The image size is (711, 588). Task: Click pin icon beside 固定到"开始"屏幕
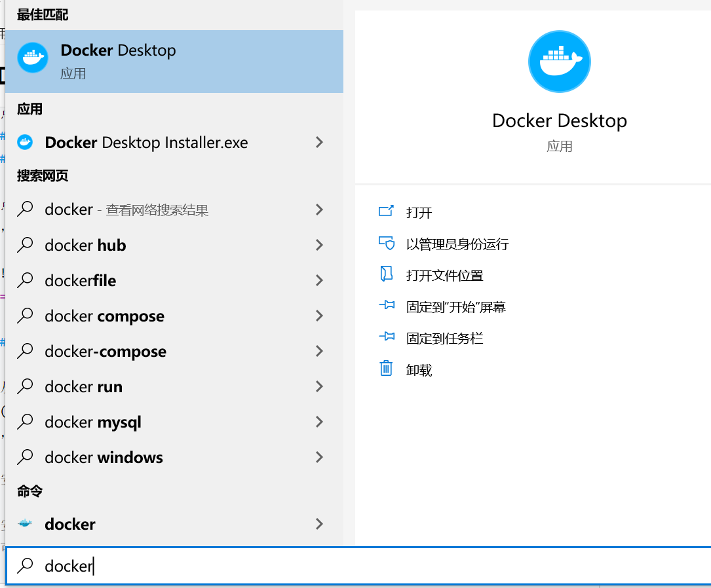(x=387, y=305)
